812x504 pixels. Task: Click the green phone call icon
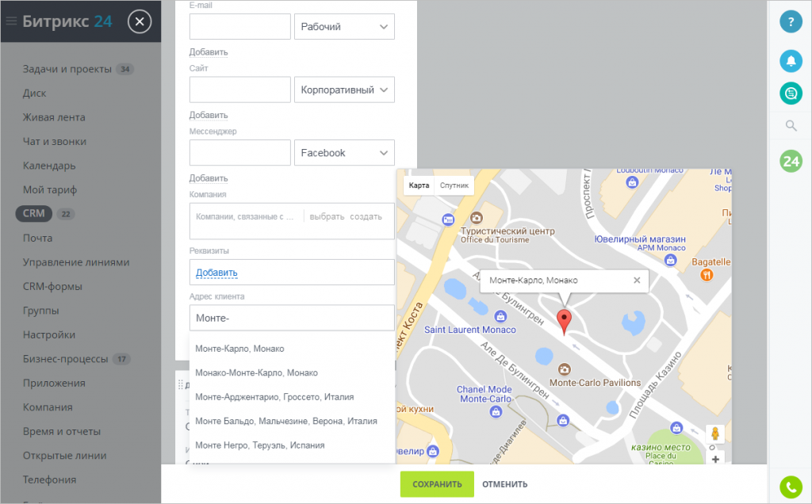pyautogui.click(x=791, y=486)
